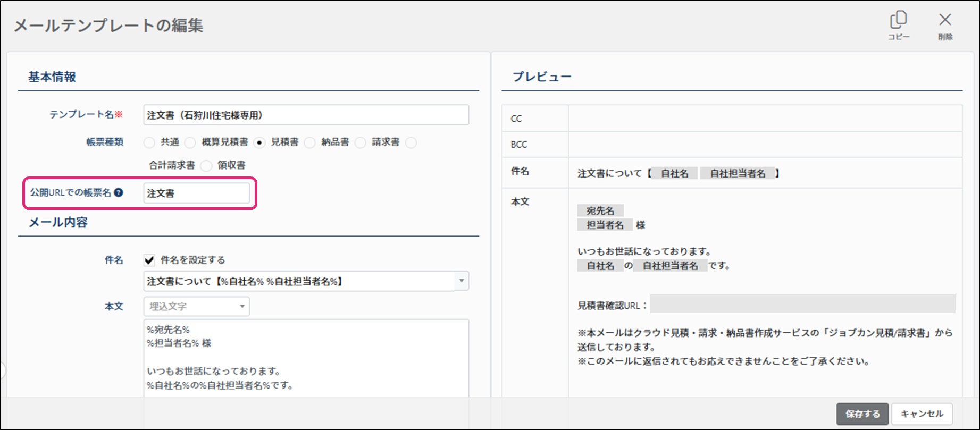The height and width of the screenshot is (430, 980).
Task: Expand the subject line dropdown arrow
Action: click(461, 281)
